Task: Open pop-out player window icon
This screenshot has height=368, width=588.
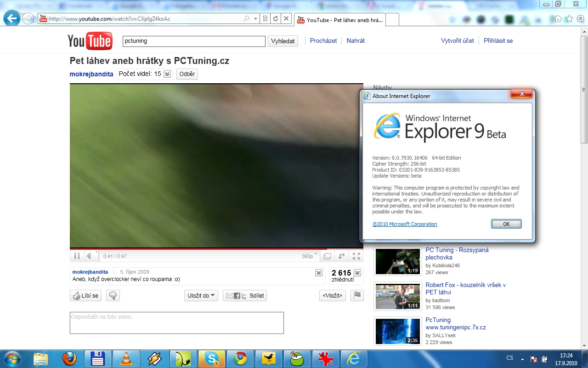Action: (327, 256)
